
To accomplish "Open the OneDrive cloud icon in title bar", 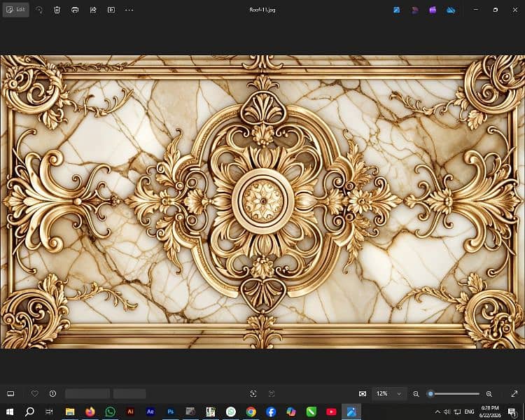I will coord(451,10).
